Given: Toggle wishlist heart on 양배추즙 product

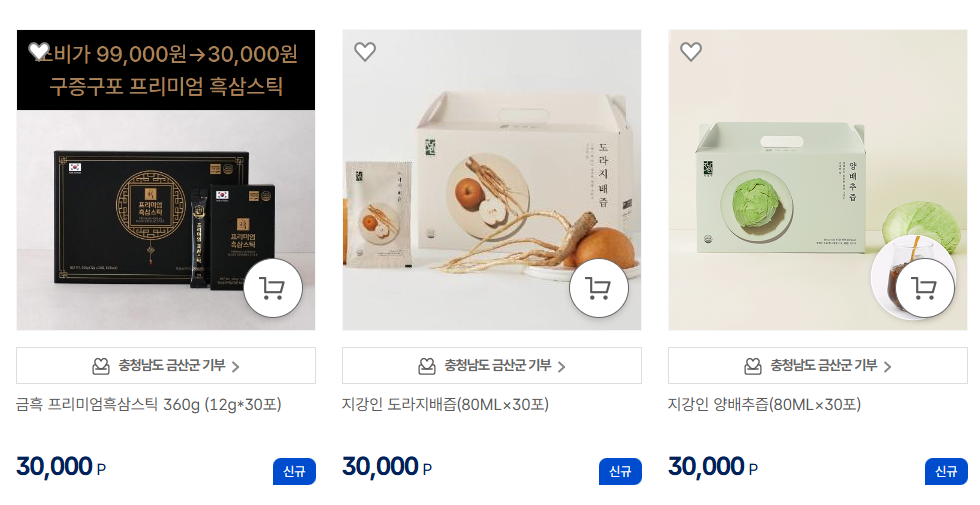Looking at the screenshot, I should coord(691,51).
